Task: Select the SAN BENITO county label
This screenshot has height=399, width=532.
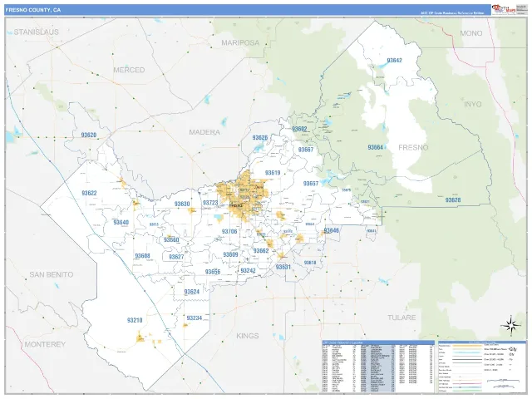Action: coord(52,274)
